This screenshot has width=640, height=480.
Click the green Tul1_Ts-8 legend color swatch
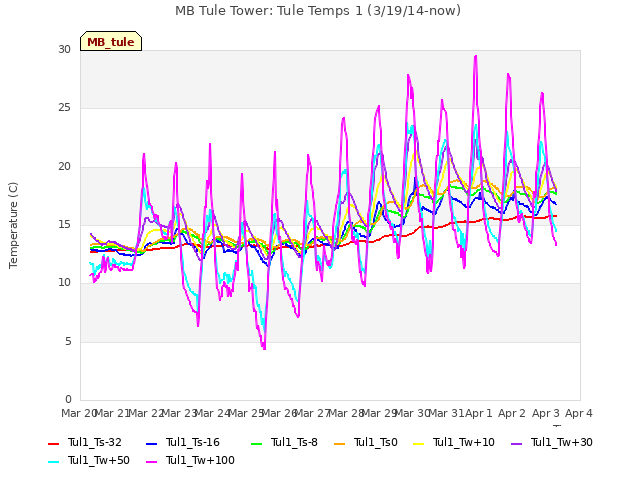coord(257,444)
